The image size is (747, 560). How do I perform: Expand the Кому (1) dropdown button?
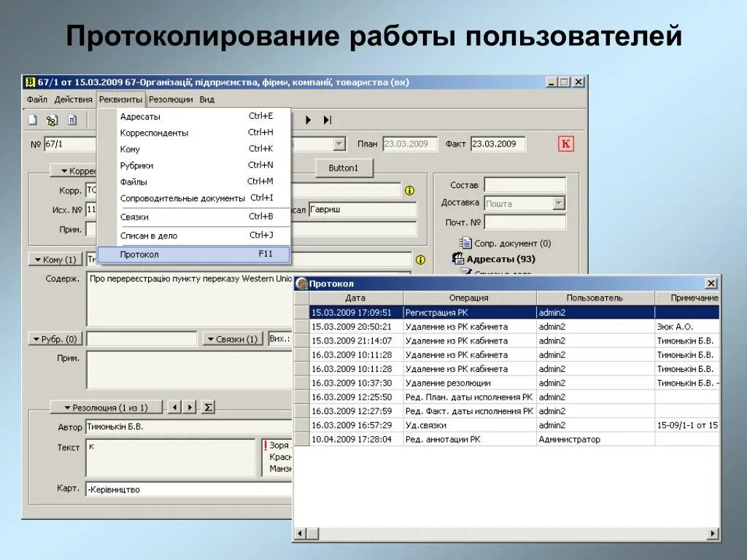pos(55,260)
